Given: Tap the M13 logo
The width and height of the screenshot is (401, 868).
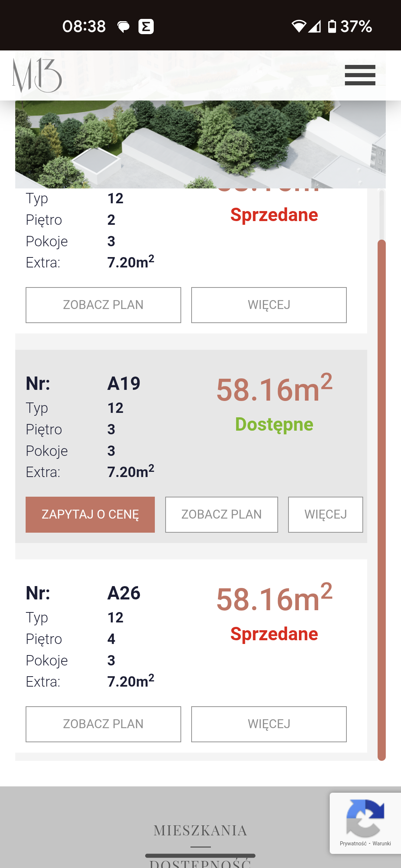Looking at the screenshot, I should [x=37, y=75].
